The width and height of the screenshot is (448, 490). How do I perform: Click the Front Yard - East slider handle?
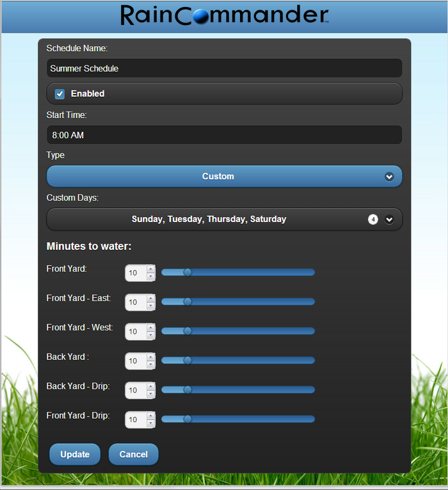(x=188, y=302)
